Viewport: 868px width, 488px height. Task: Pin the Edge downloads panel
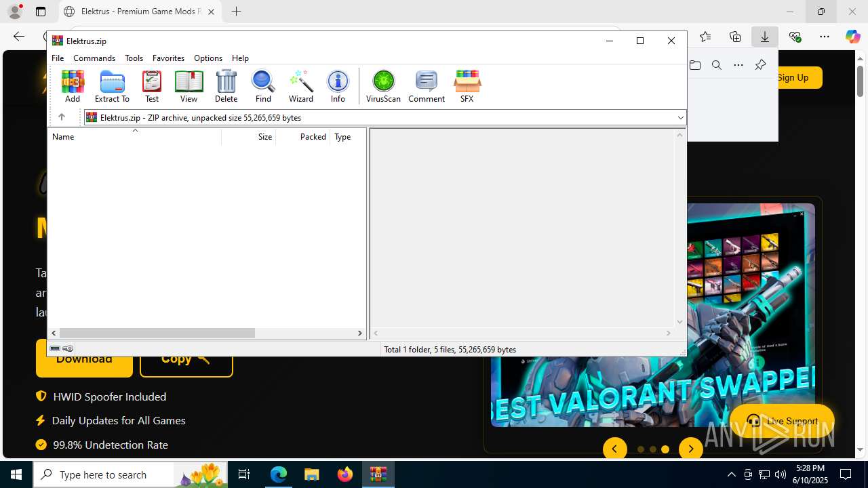pyautogui.click(x=760, y=65)
